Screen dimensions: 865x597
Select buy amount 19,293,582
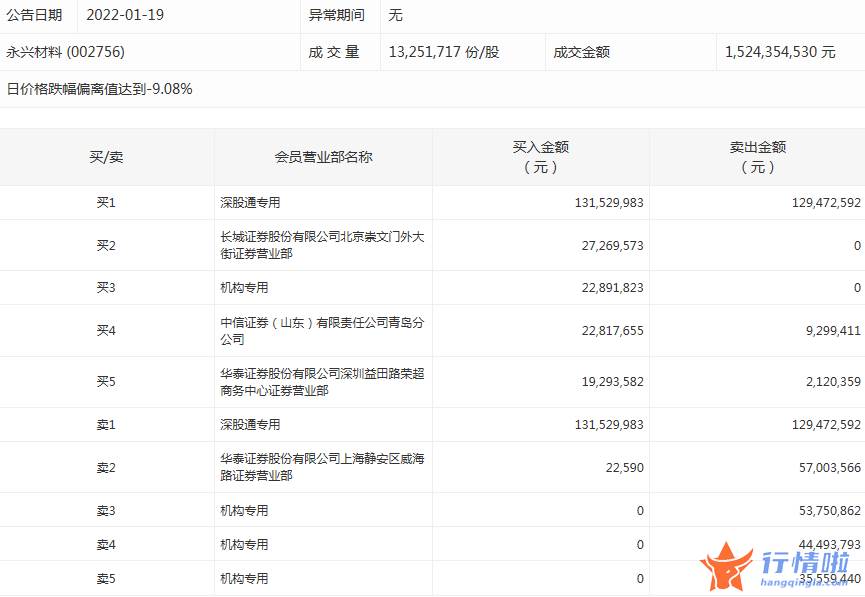tap(612, 381)
